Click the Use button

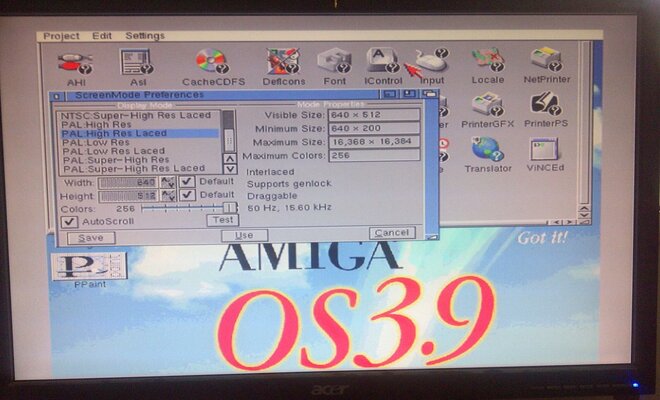tap(244, 235)
